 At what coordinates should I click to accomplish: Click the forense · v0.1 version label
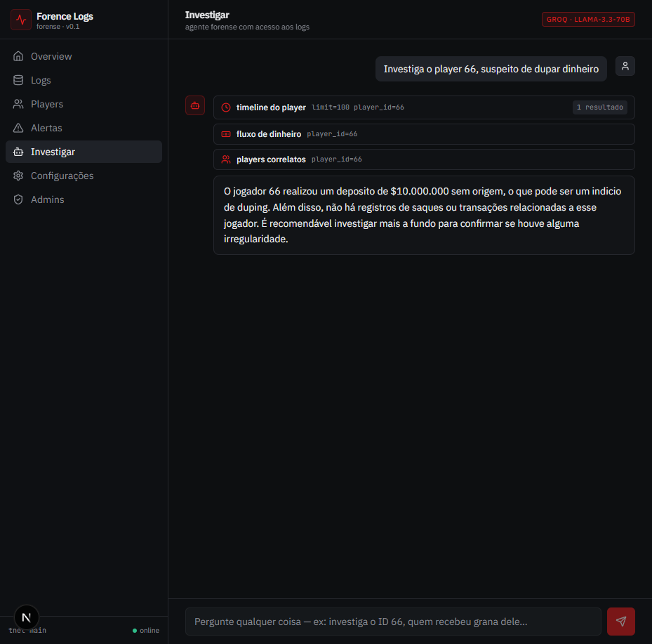coord(58,27)
